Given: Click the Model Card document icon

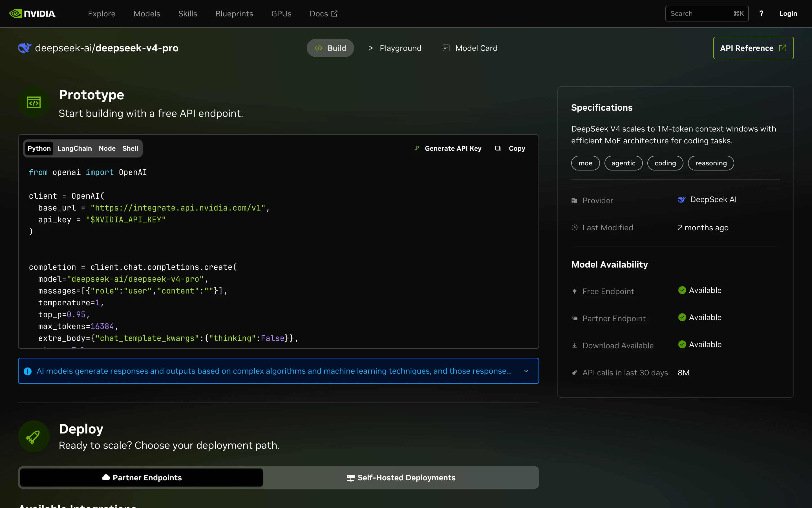Looking at the screenshot, I should coord(446,48).
